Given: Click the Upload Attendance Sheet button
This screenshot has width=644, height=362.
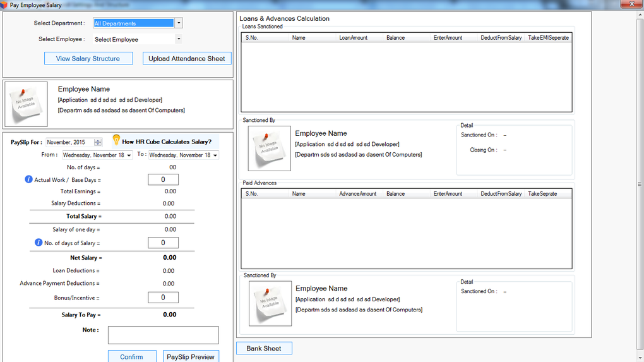Looking at the screenshot, I should coord(187,58).
